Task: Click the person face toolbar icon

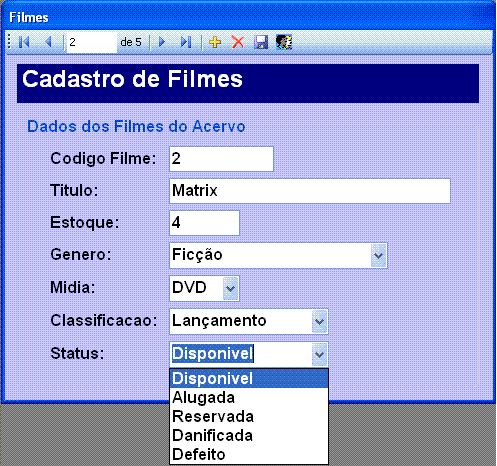Action: 284,42
